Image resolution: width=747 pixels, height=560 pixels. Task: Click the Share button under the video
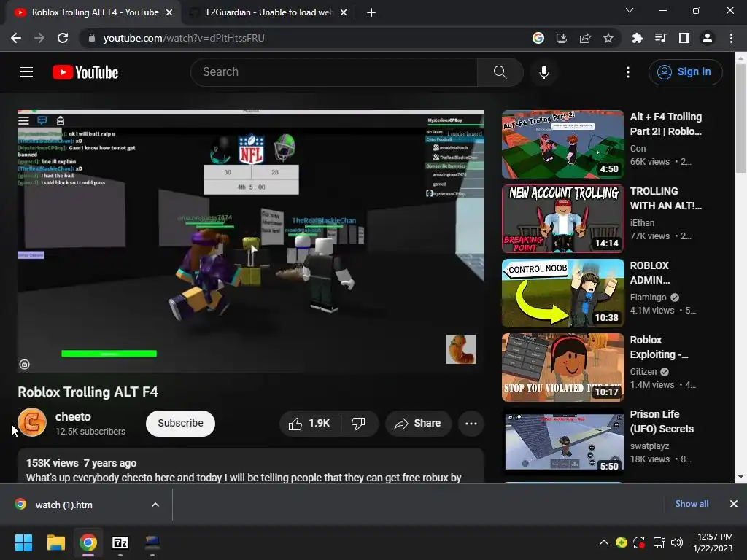click(x=418, y=424)
